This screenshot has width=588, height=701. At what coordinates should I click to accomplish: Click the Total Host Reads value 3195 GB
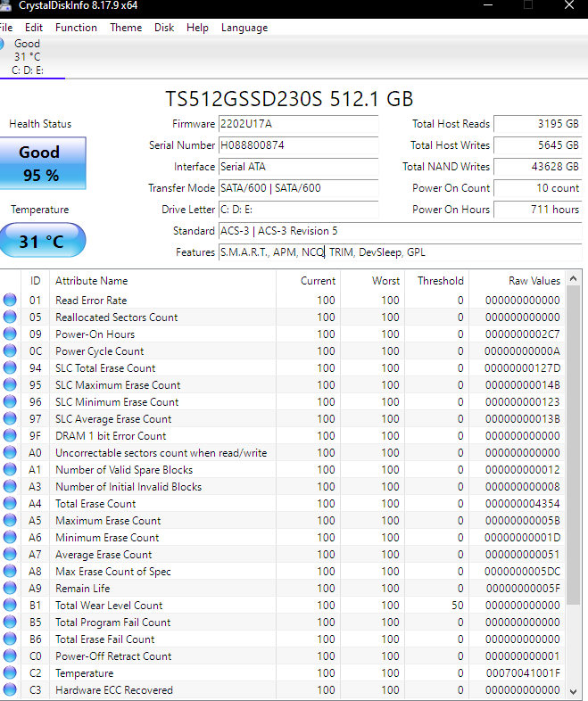[537, 124]
